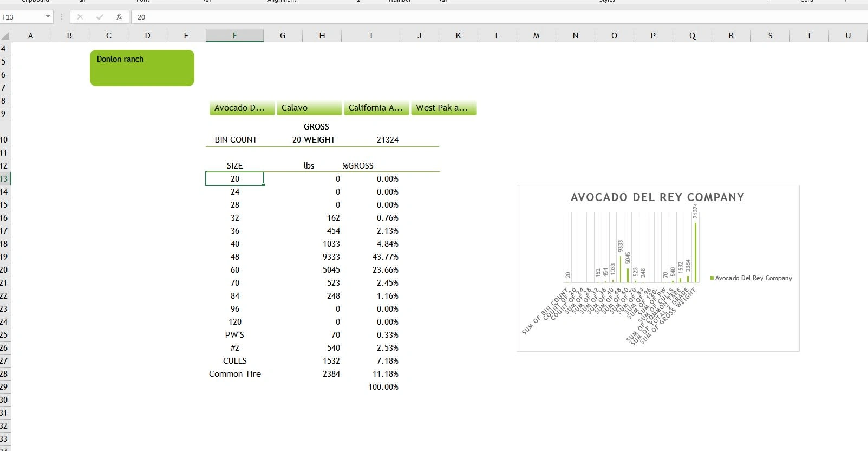Click the 100.00% total cell
Screen dimensions: 868x451
[x=371, y=387]
